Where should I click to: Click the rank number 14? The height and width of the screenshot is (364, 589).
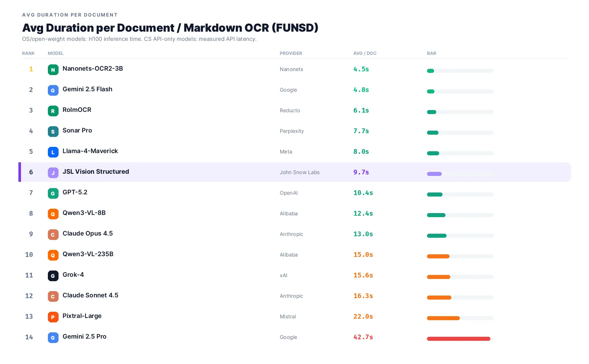(x=29, y=337)
